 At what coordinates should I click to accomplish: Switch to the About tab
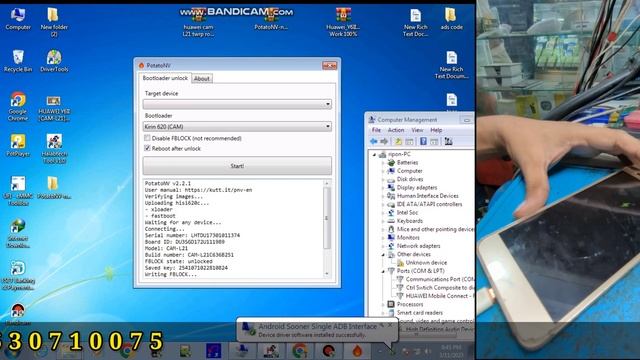(202, 78)
